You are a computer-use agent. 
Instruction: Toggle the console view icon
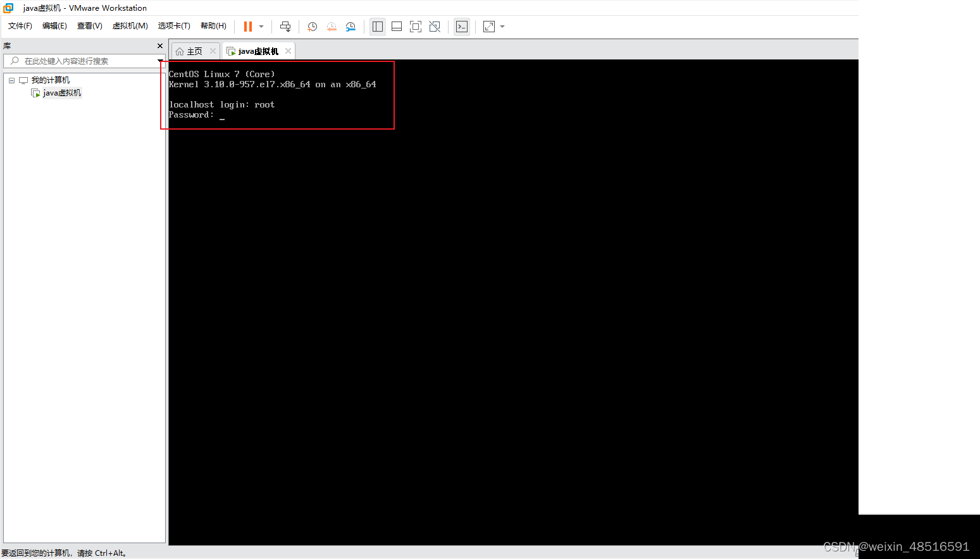point(462,27)
